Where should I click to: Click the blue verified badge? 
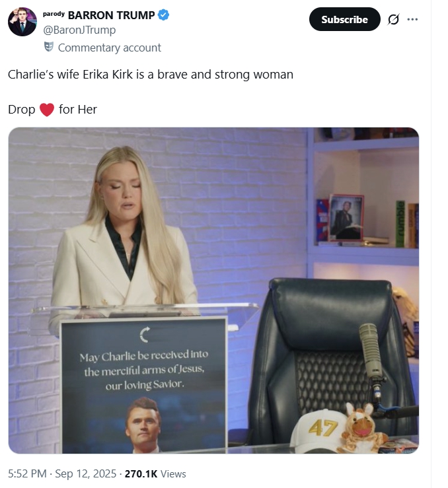pos(163,15)
